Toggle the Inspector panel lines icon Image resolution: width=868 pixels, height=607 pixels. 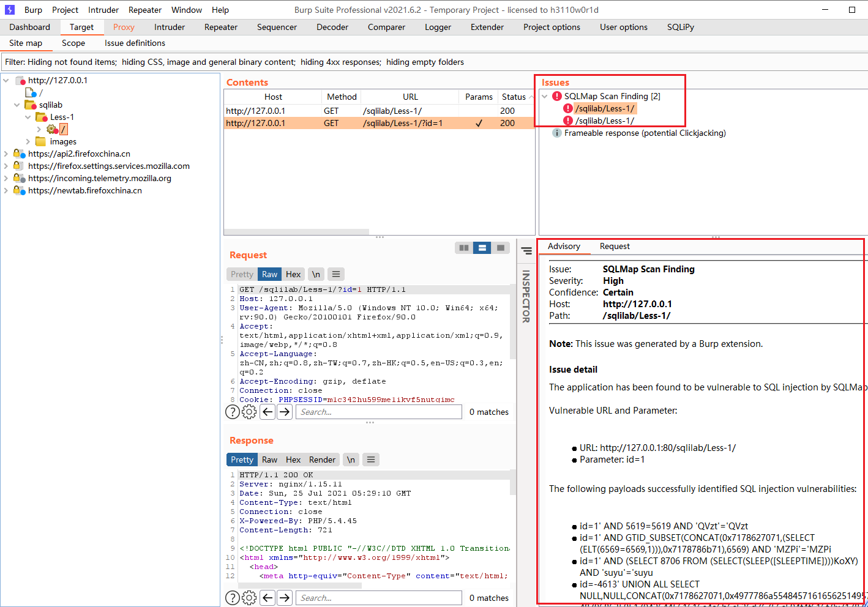(x=526, y=251)
